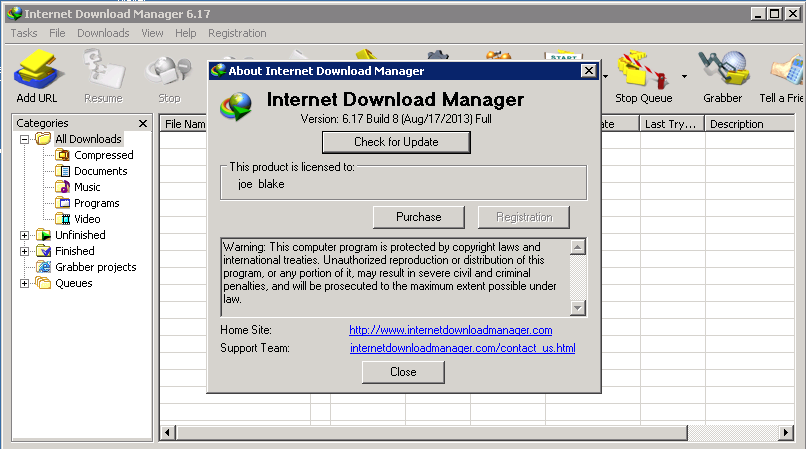This screenshot has width=806, height=449.
Task: Close the Categories panel
Action: (x=143, y=123)
